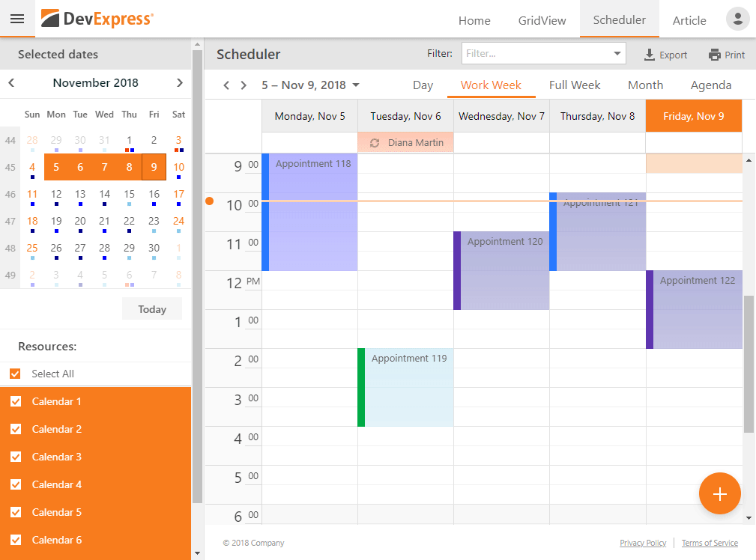Click the user profile avatar icon
This screenshot has width=756, height=560.
point(737,19)
